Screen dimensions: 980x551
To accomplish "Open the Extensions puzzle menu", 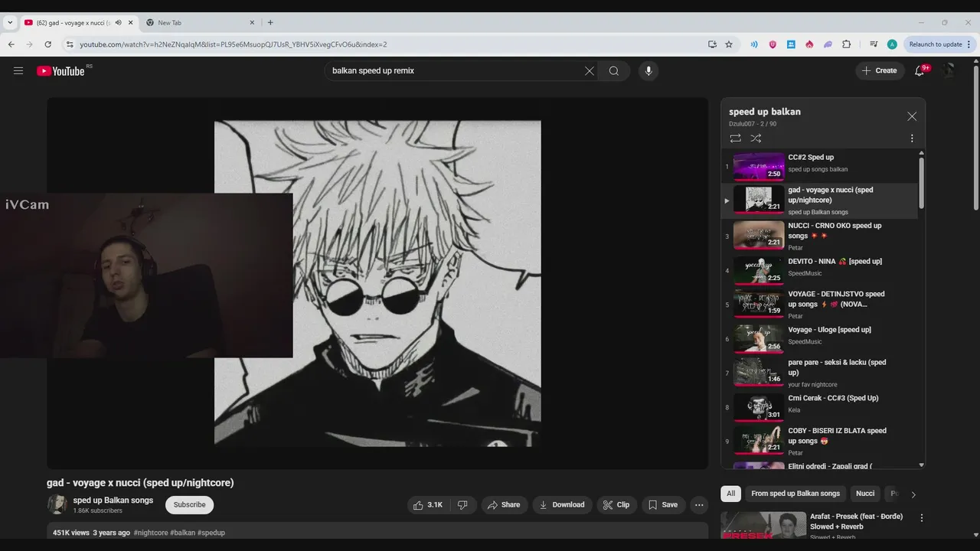I will (x=846, y=44).
